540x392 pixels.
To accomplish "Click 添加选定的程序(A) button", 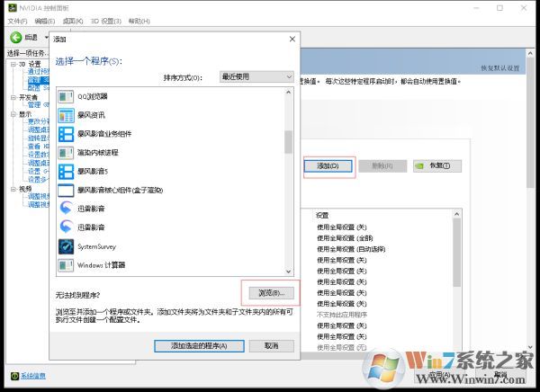I will coord(199,346).
